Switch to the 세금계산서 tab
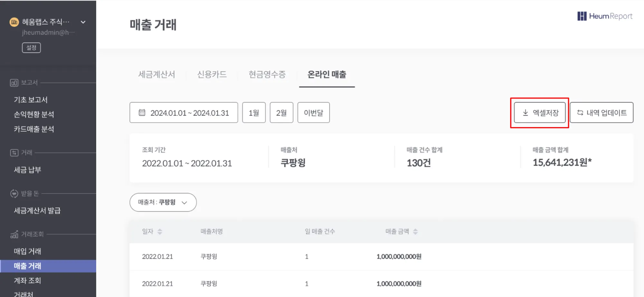This screenshot has height=297, width=644. [x=156, y=74]
